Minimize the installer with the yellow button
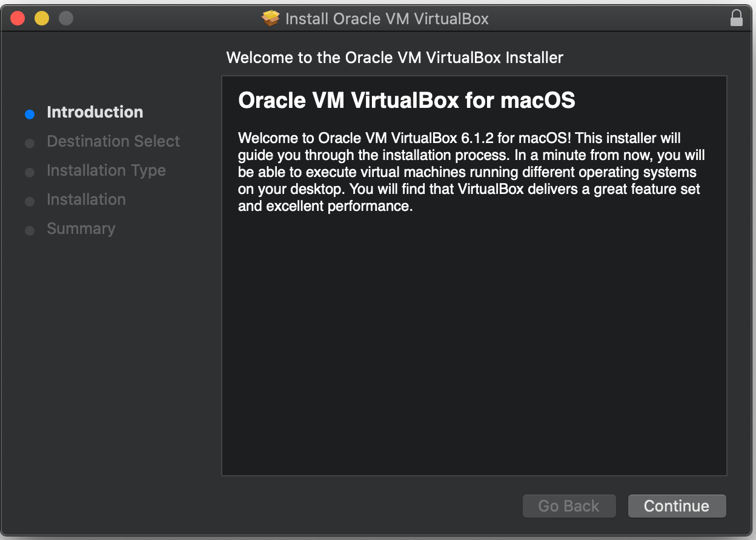Viewport: 756px width, 540px height. pos(42,18)
